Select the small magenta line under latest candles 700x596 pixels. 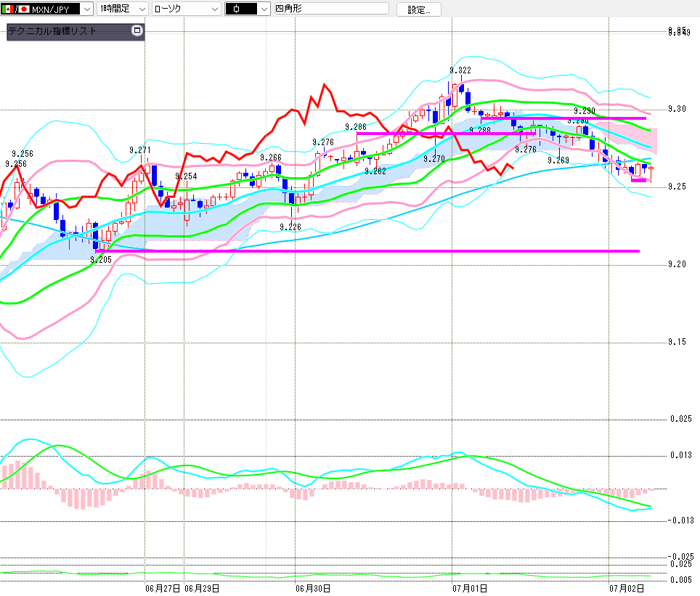pos(638,180)
